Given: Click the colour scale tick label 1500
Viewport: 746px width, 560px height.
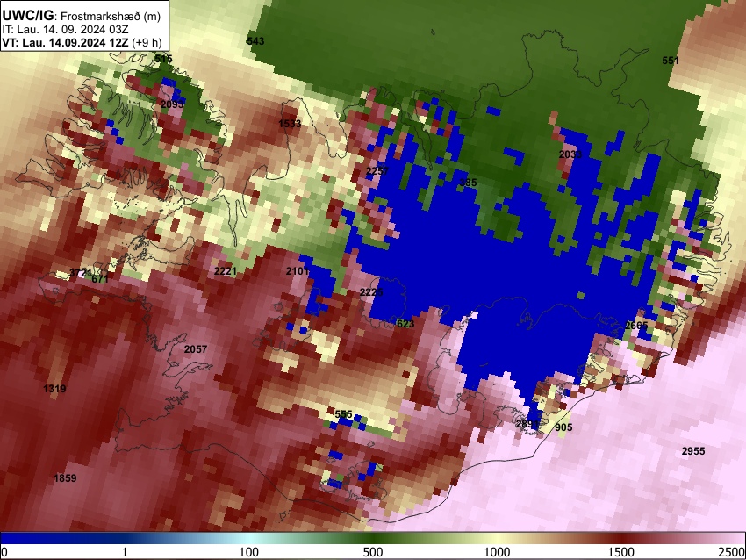Looking at the screenshot, I should (620, 552).
